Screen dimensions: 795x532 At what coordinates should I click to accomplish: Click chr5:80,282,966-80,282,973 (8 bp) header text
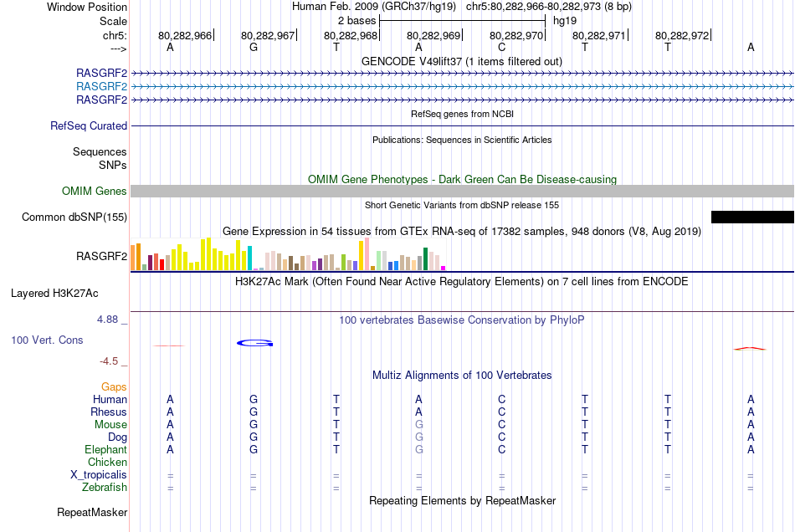(549, 7)
